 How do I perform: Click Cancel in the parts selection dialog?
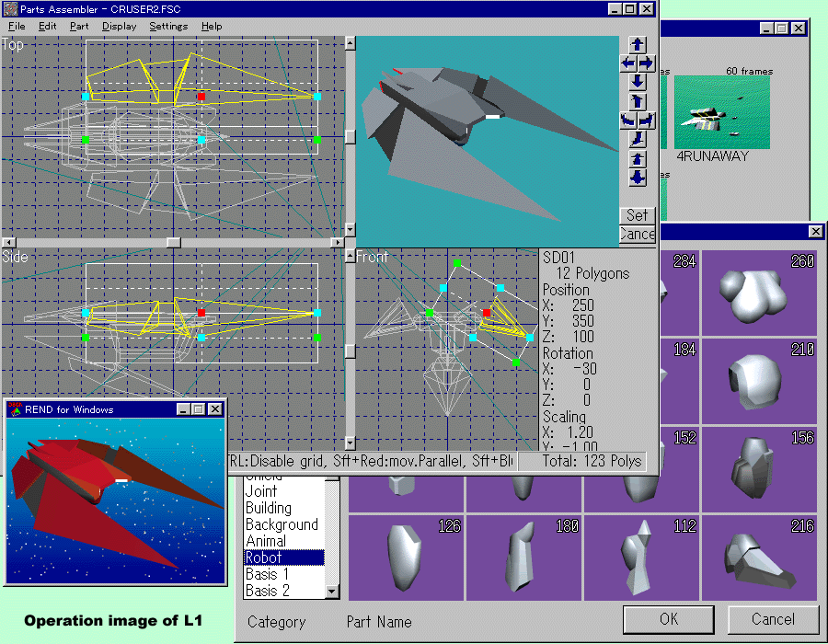pos(773,619)
